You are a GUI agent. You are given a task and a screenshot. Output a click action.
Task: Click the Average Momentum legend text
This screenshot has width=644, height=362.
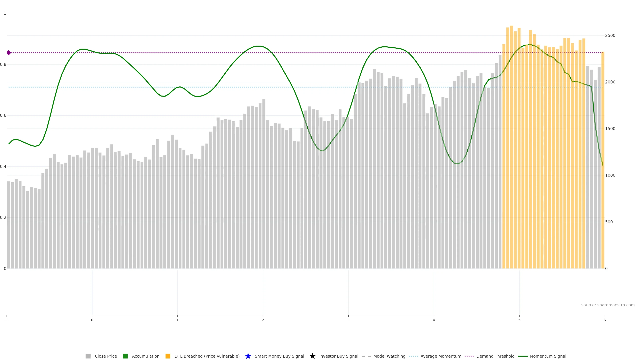click(441, 356)
